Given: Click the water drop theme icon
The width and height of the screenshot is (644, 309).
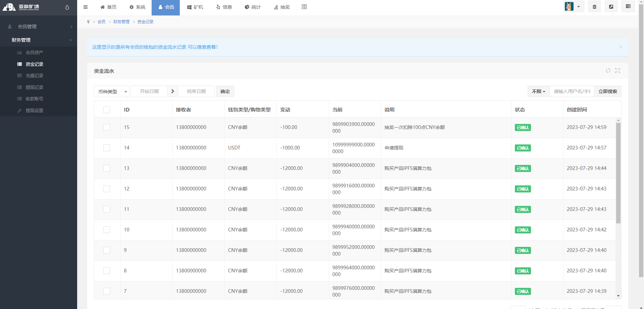Looking at the screenshot, I should (67, 7).
